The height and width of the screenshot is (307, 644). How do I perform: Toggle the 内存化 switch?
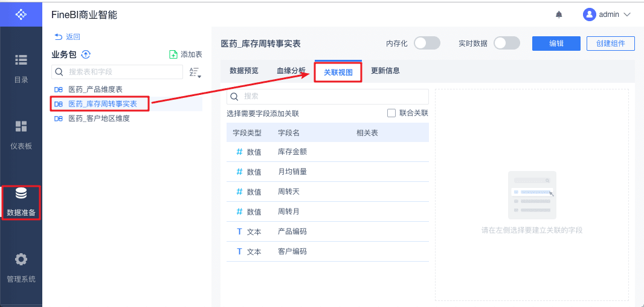[427, 43]
